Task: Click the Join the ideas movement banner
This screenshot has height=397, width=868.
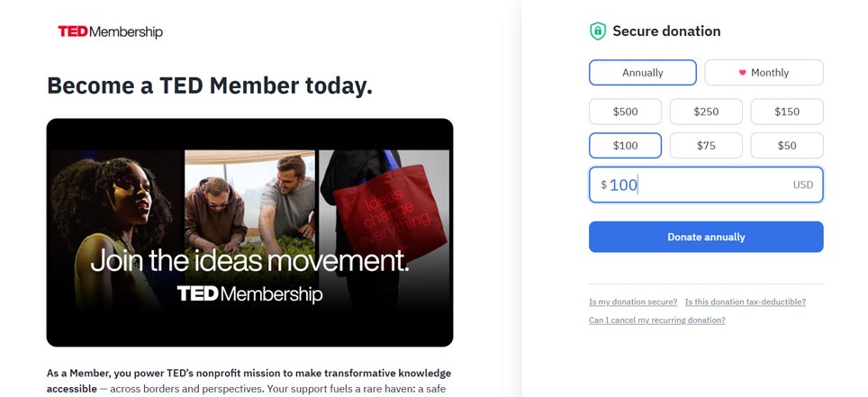Action: pyautogui.click(x=249, y=232)
